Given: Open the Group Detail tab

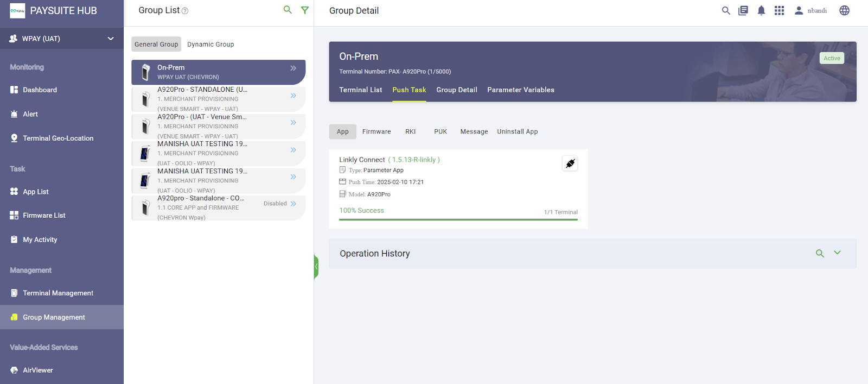Looking at the screenshot, I should click(457, 90).
